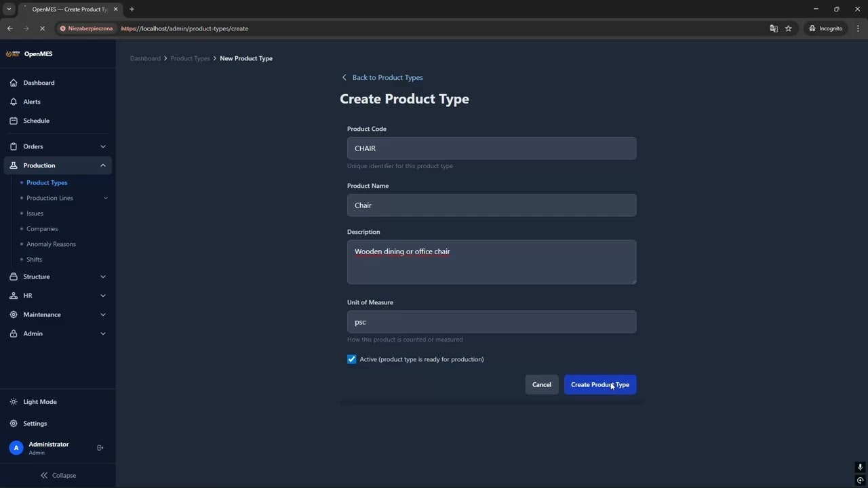
Task: Click the translate page icon in address bar
Action: tap(774, 28)
